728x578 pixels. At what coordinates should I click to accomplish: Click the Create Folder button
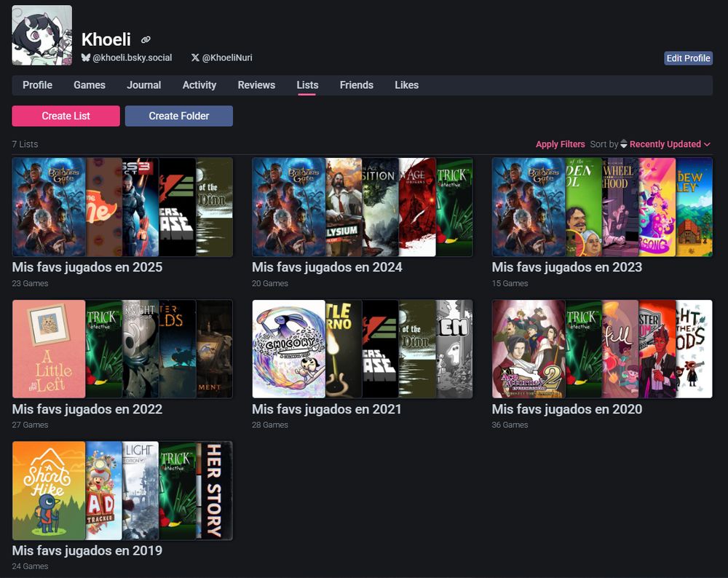pyautogui.click(x=179, y=116)
